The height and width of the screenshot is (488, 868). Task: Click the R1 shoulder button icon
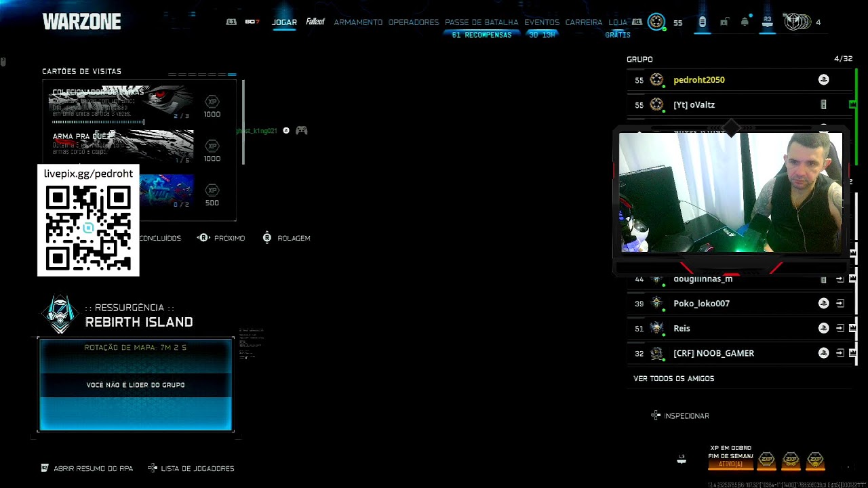pos(637,22)
